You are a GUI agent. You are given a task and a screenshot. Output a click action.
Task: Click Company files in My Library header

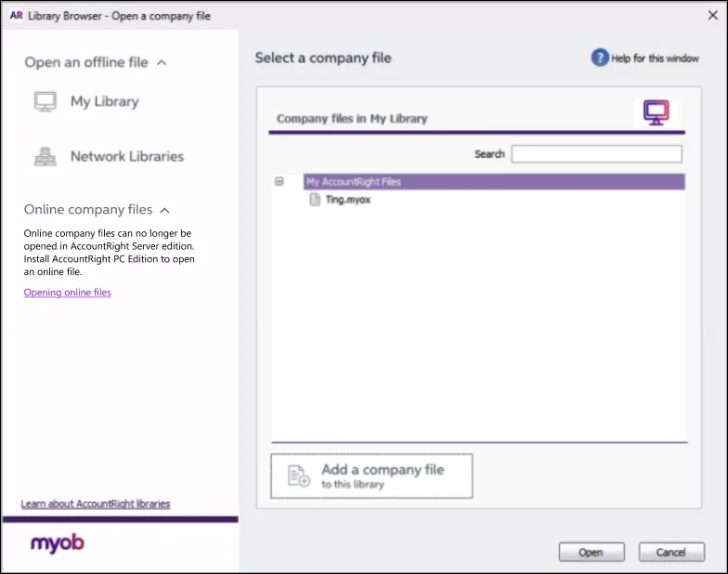pyautogui.click(x=352, y=119)
